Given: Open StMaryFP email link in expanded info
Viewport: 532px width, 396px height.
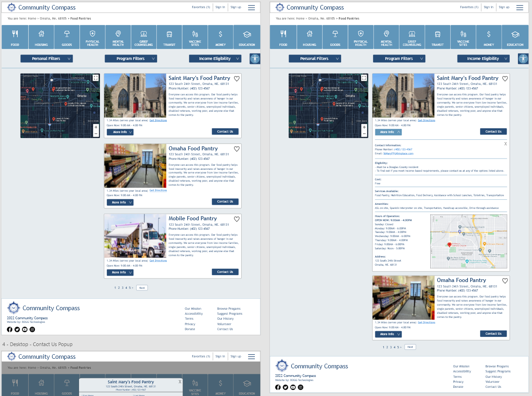Looking at the screenshot, I should (398, 153).
